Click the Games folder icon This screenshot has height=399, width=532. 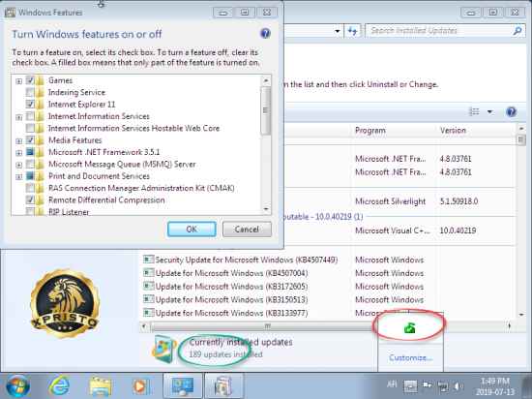pyautogui.click(x=40, y=80)
